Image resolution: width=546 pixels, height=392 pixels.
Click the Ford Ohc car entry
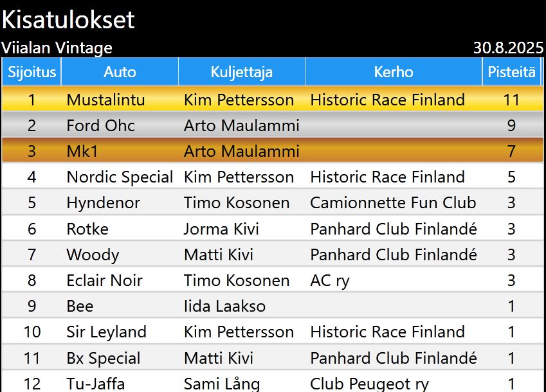pos(100,125)
